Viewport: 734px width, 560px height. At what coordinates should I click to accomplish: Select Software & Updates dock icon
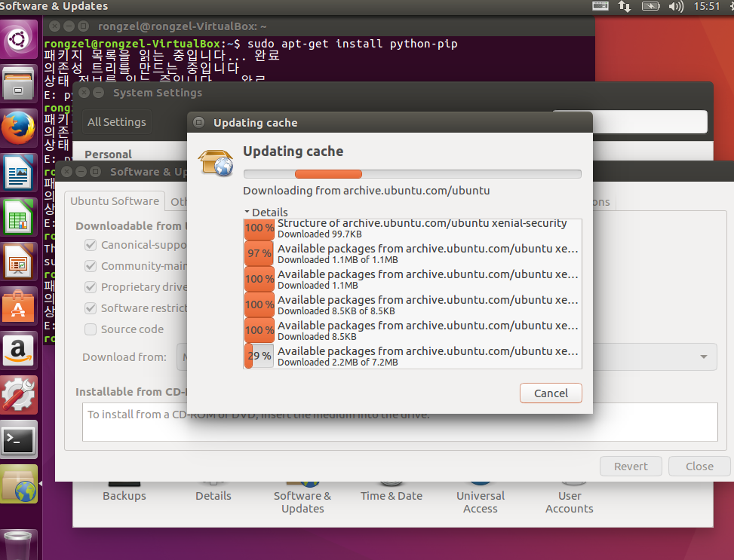coord(18,484)
